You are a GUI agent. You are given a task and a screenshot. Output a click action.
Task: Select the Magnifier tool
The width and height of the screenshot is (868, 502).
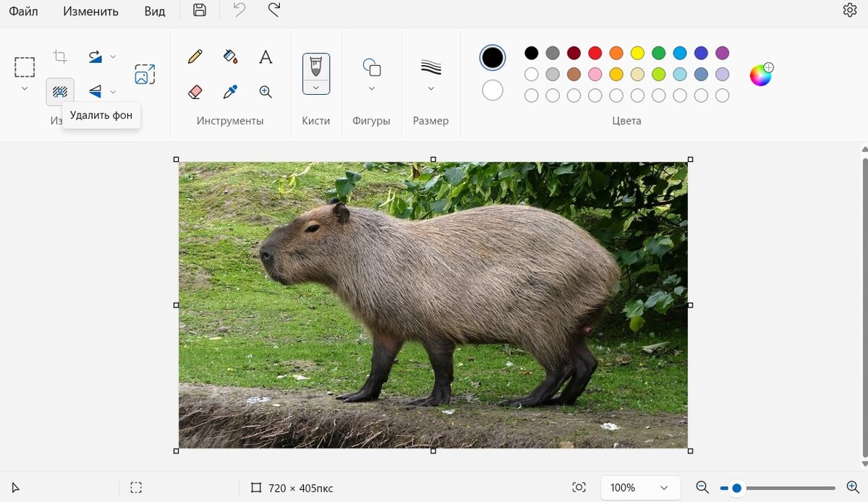point(265,92)
